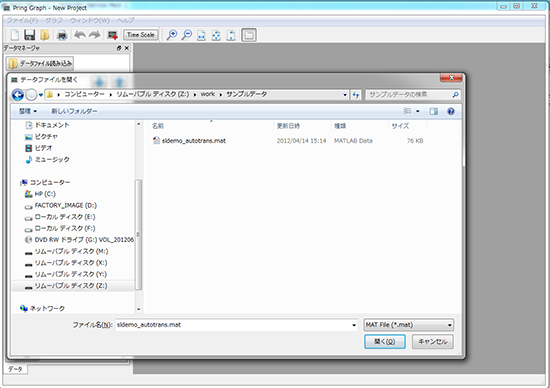The width and height of the screenshot is (550, 388).
Task: Expand the file name history dropdown
Action: tap(354, 325)
